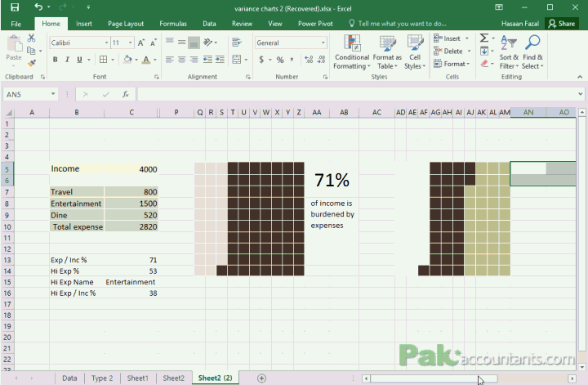
Task: Apply Percent Style format
Action: pos(280,60)
